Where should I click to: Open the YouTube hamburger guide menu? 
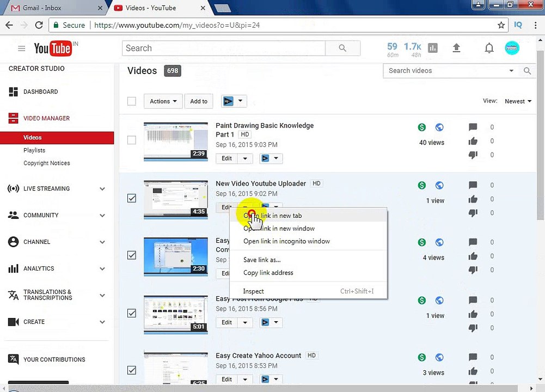click(x=22, y=48)
